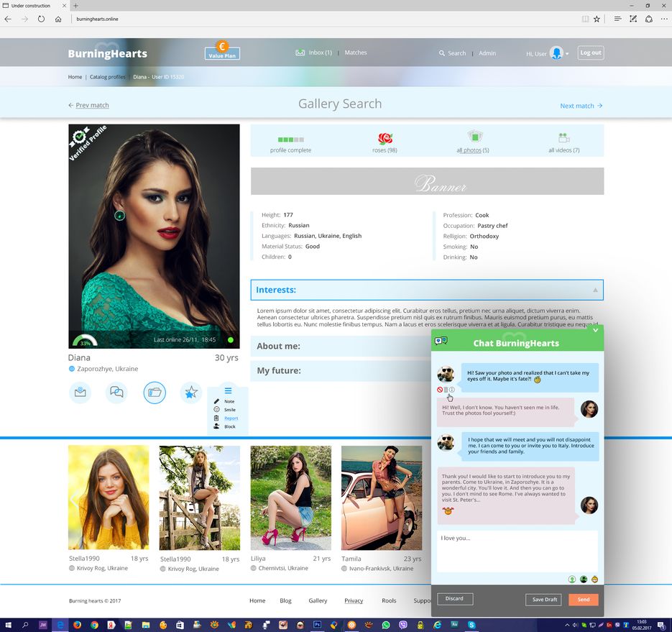The width and height of the screenshot is (672, 632).
Task: Expand the About me section
Action: pos(341,346)
